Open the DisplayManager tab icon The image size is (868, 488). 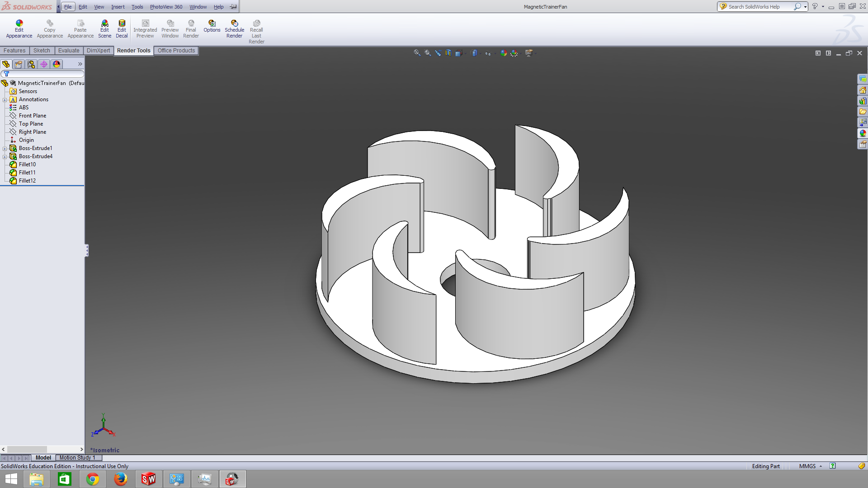click(x=57, y=64)
